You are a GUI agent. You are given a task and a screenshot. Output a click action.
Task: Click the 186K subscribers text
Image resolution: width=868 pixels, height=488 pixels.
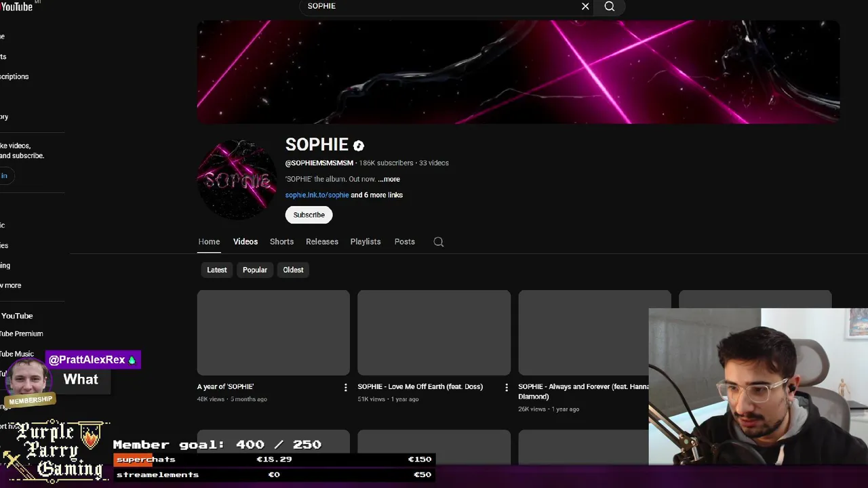point(386,163)
